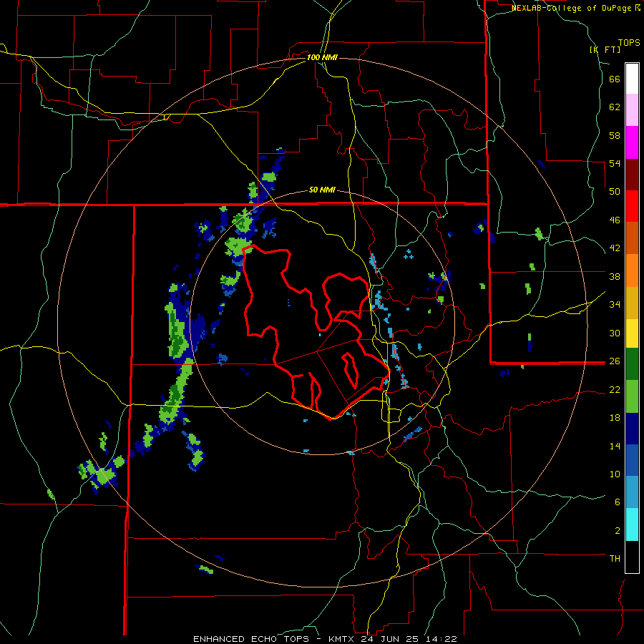
Task: Click the "TOPS" legend title
Action: (629, 42)
